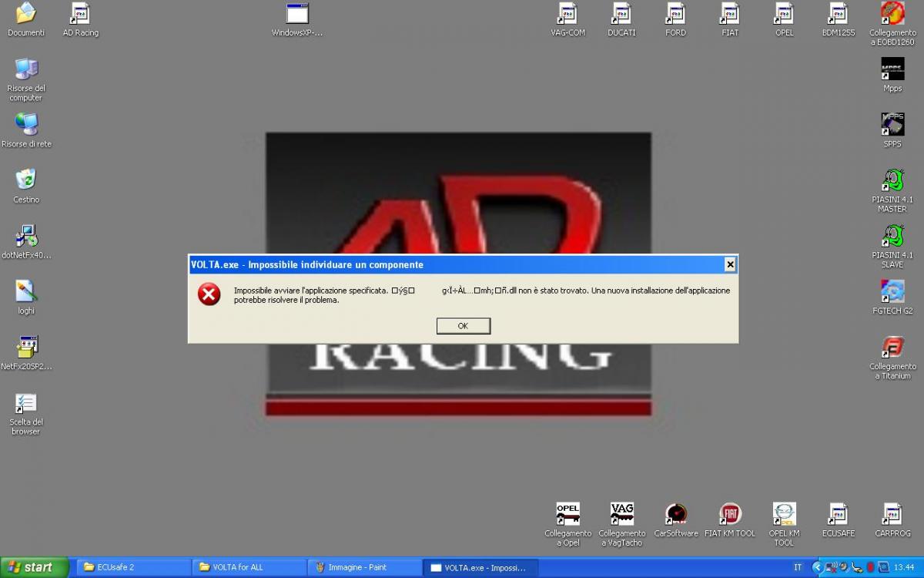Open the FGTECH G2 shortcut
924x578 pixels.
[892, 297]
